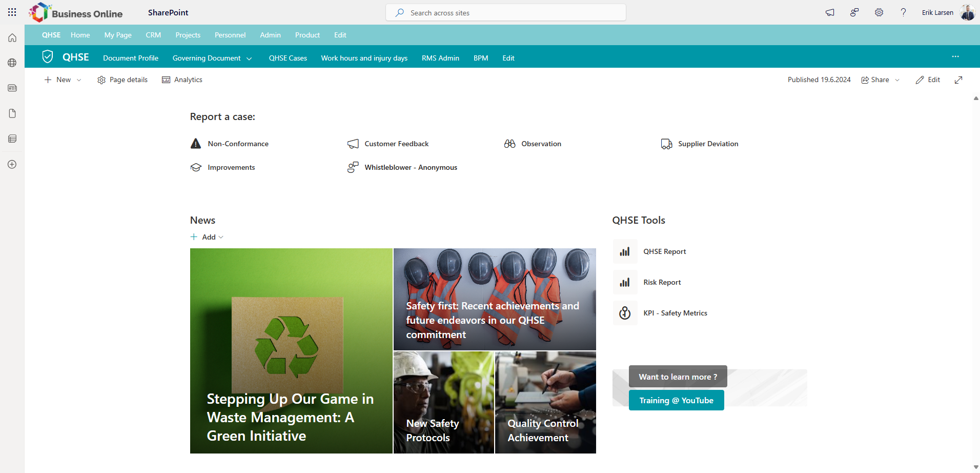Click the Whistleblower person-chat icon

[x=353, y=167]
